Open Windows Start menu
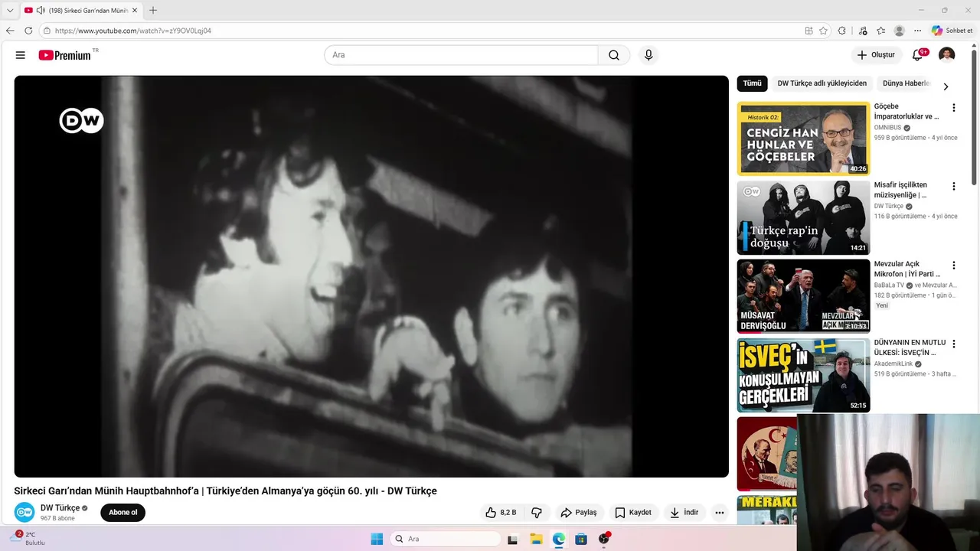 pyautogui.click(x=377, y=539)
